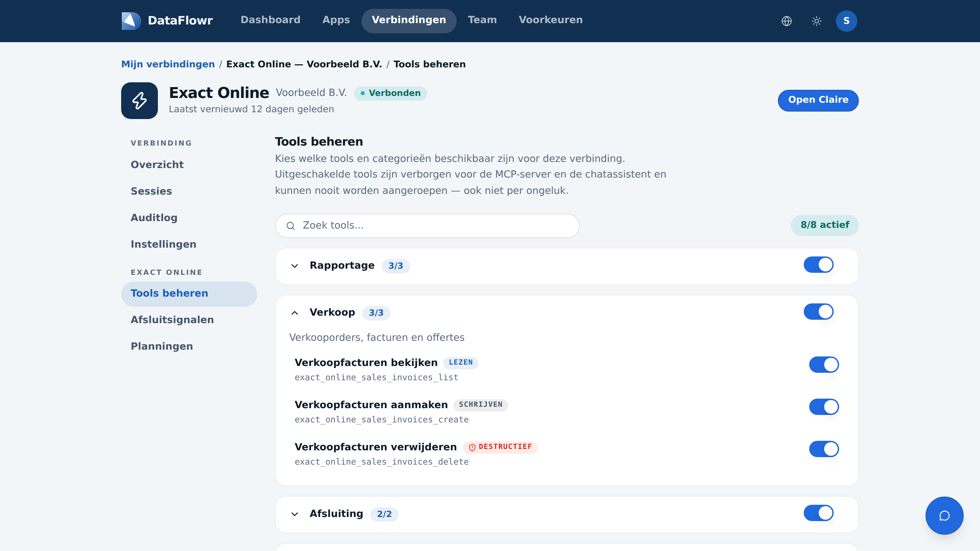Click Verkoopfacturen bekijken tool name
The width and height of the screenshot is (980, 551).
(x=366, y=363)
